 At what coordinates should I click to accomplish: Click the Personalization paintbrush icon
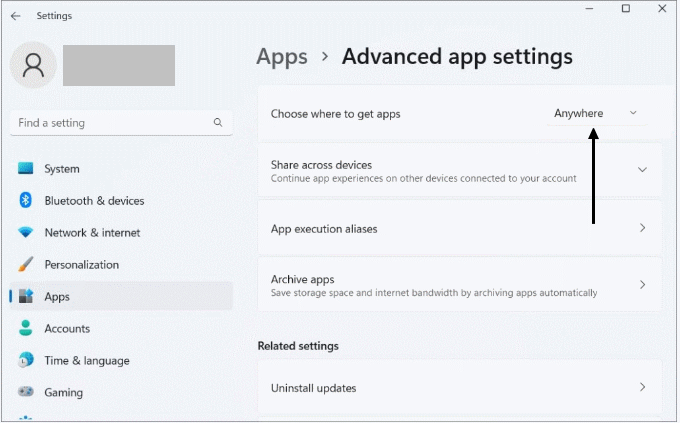(26, 265)
